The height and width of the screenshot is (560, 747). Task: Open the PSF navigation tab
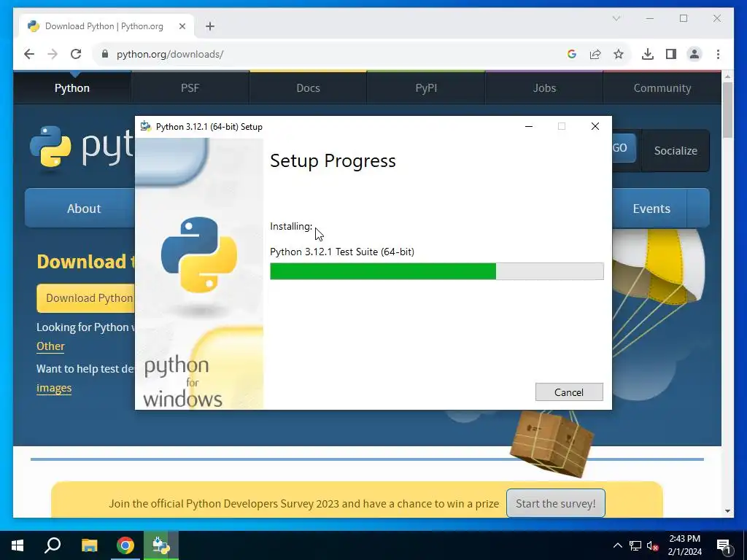coord(190,88)
